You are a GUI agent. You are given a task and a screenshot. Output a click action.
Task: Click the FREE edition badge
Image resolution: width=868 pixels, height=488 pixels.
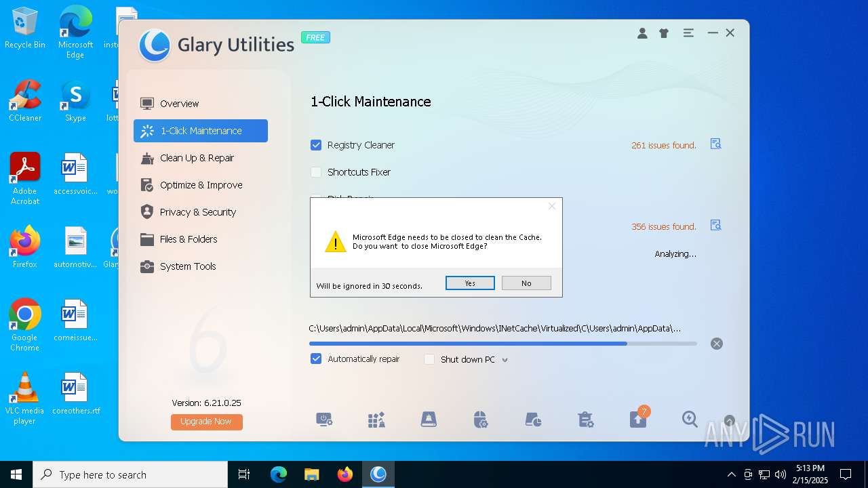(315, 37)
